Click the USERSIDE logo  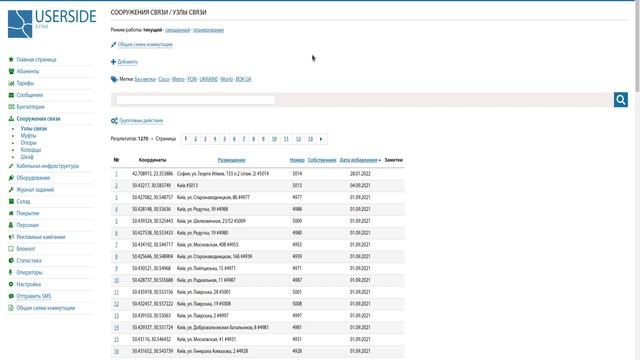(52, 24)
